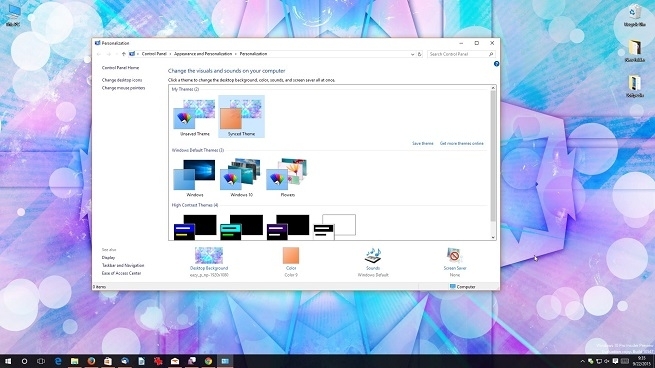Open Desktop Background settings icon
The width and height of the screenshot is (655, 368).
(x=209, y=255)
